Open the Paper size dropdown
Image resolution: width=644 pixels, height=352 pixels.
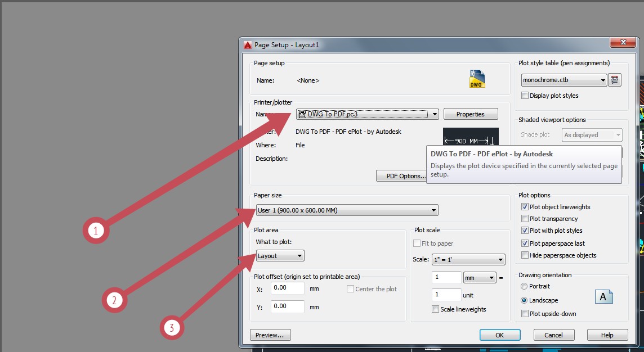347,210
